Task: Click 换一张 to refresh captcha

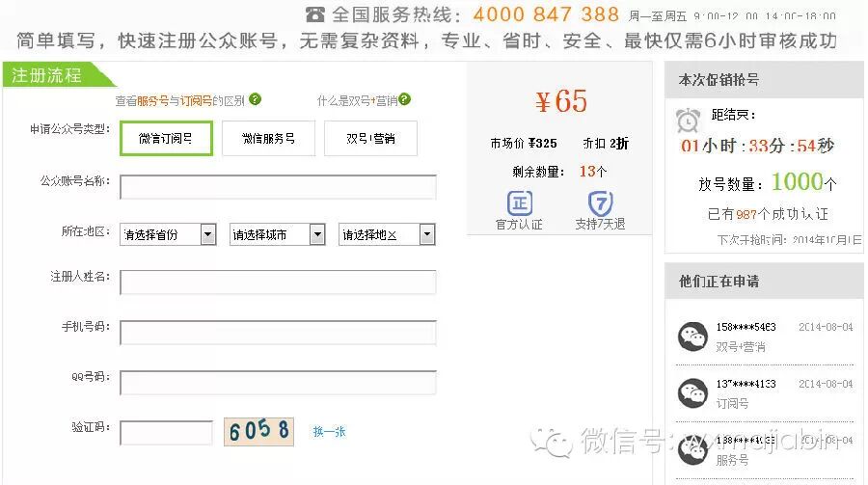Action: [329, 432]
